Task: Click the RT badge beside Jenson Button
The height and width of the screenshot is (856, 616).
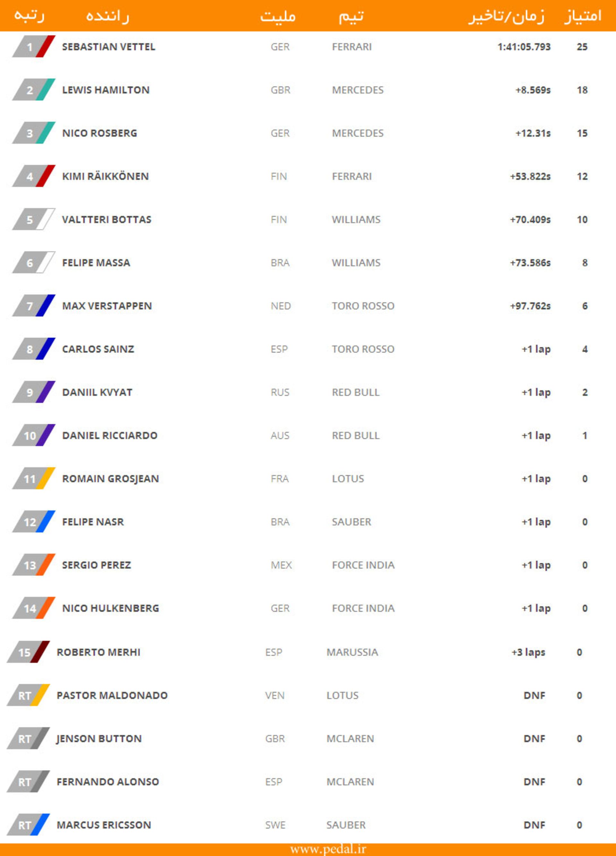Action: (28, 738)
